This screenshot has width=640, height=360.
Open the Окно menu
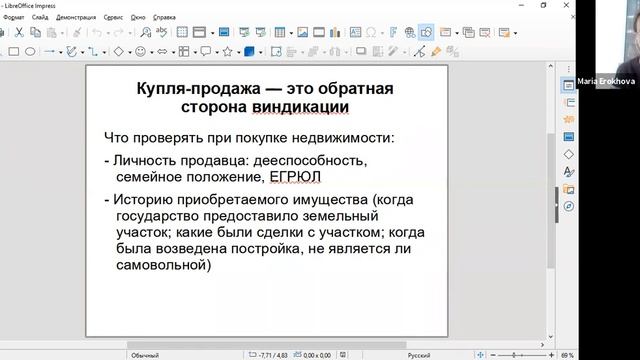pos(138,18)
